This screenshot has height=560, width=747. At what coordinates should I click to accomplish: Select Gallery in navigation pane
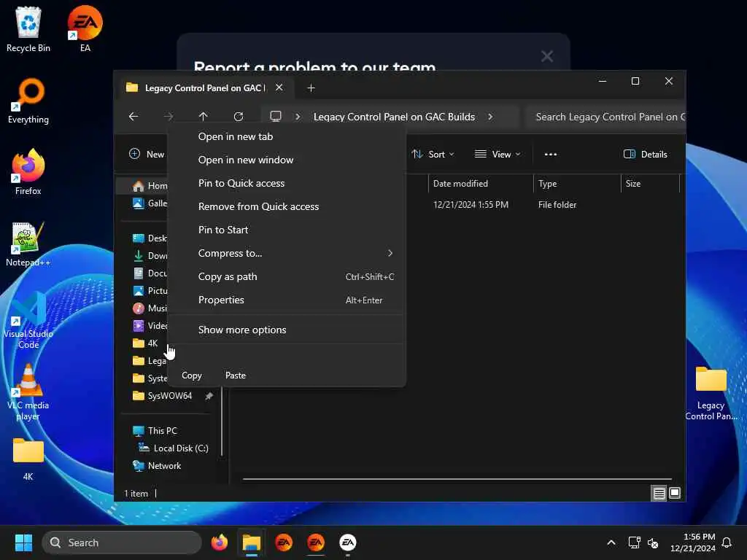coord(150,203)
